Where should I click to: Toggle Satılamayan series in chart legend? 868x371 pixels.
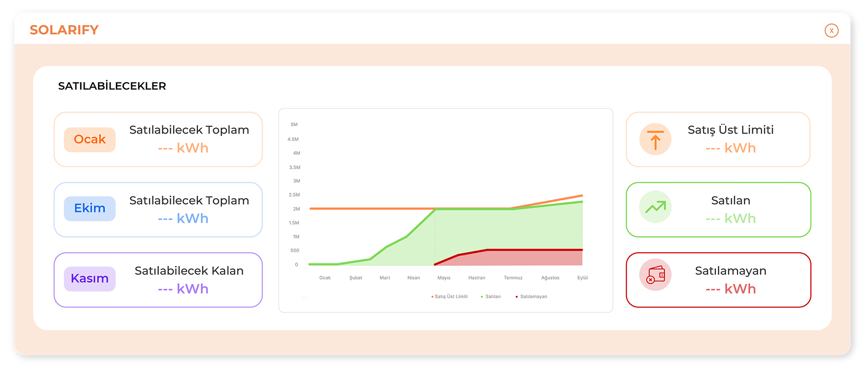[x=532, y=297]
